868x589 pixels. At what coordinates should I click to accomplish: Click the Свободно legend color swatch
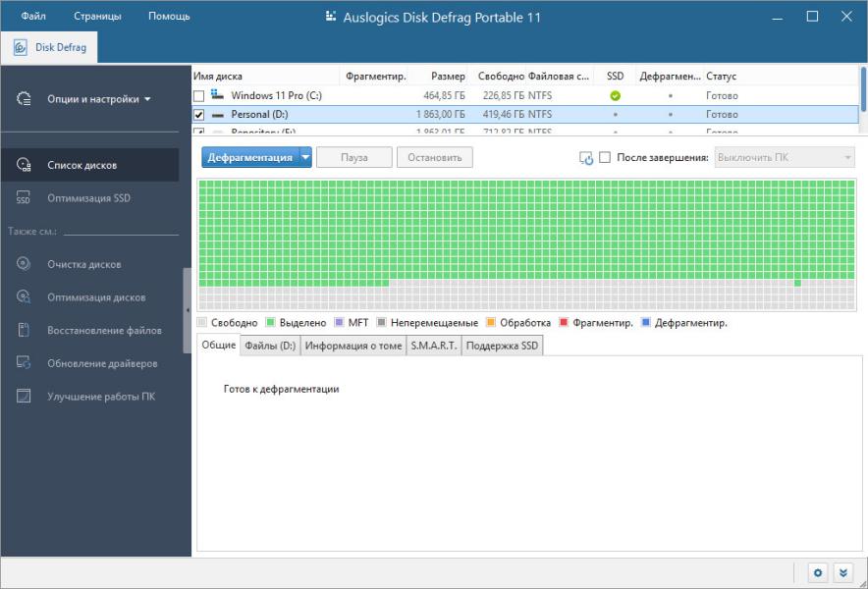pyautogui.click(x=202, y=322)
